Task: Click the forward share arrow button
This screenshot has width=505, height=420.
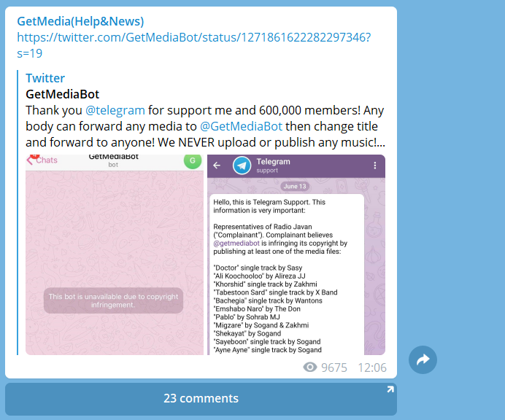Action: [423, 359]
